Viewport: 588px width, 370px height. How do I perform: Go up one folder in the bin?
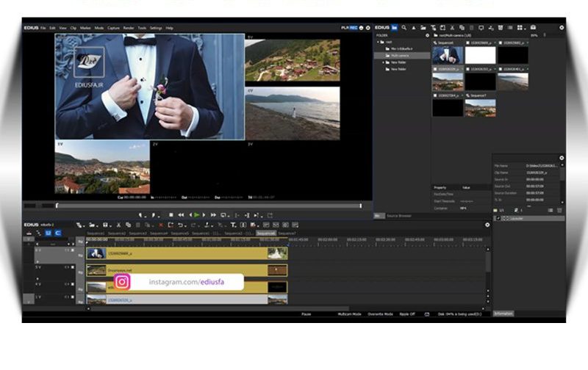click(x=414, y=28)
